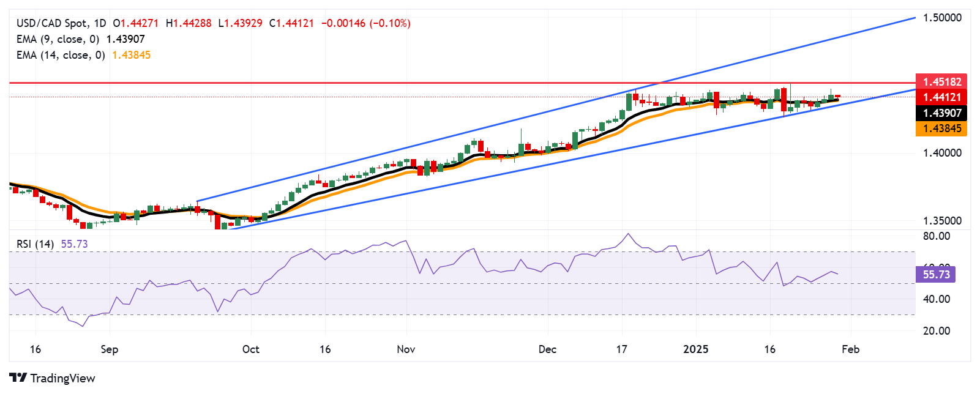The height and width of the screenshot is (394, 980).
Task: Click the -0.00146 (-0.10%) change value
Action: click(365, 23)
